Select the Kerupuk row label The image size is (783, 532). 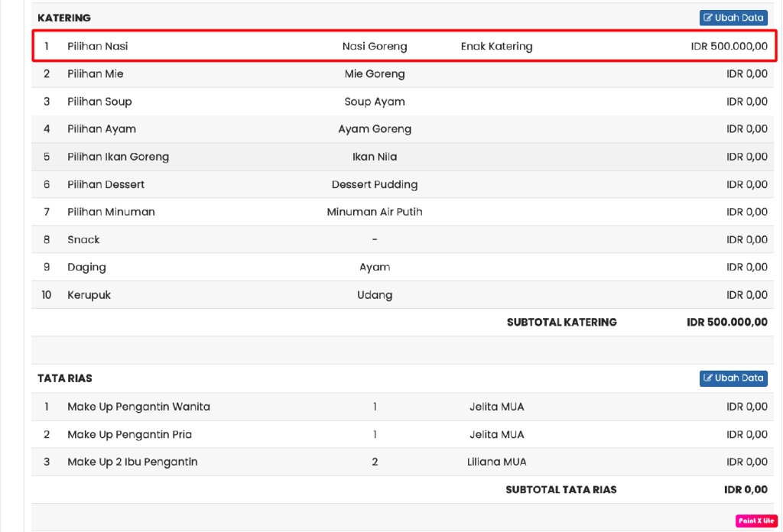coord(89,295)
